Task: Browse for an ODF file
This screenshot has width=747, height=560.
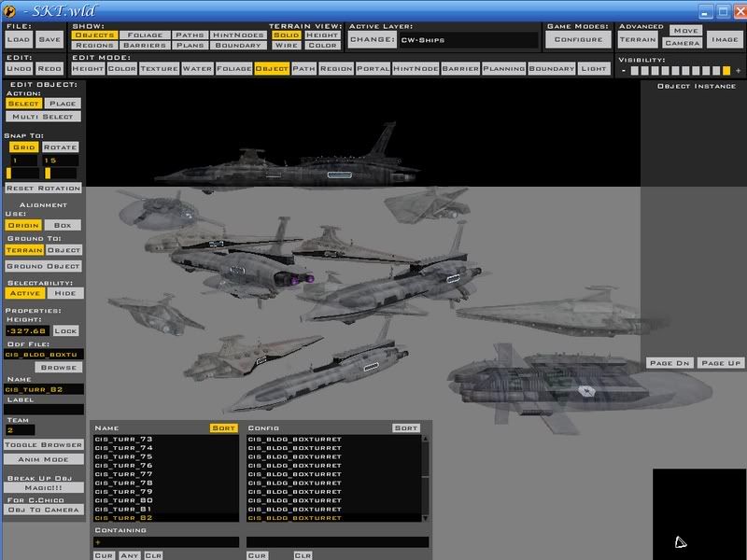Action: pyautogui.click(x=59, y=367)
